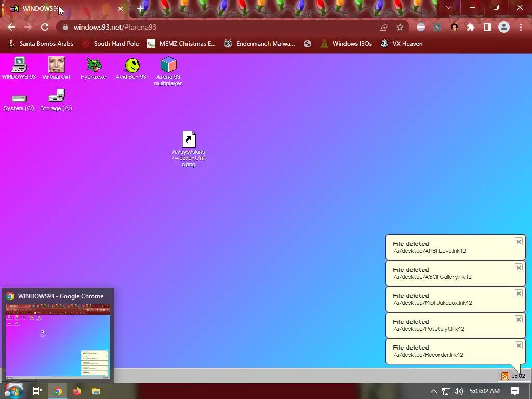Open the tab search dropdown chevron
This screenshot has width=532, height=399.
pyautogui.click(x=448, y=7)
